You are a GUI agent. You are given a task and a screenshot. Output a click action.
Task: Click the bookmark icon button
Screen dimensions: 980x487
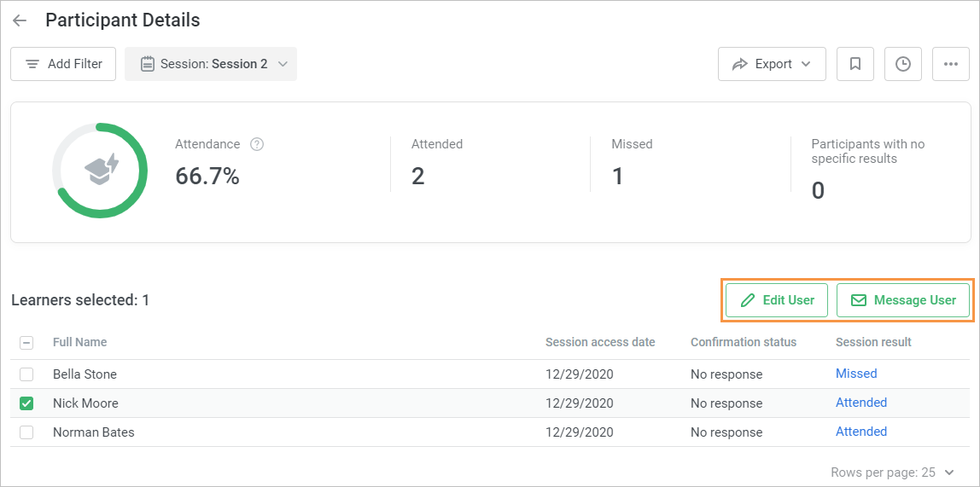[855, 64]
